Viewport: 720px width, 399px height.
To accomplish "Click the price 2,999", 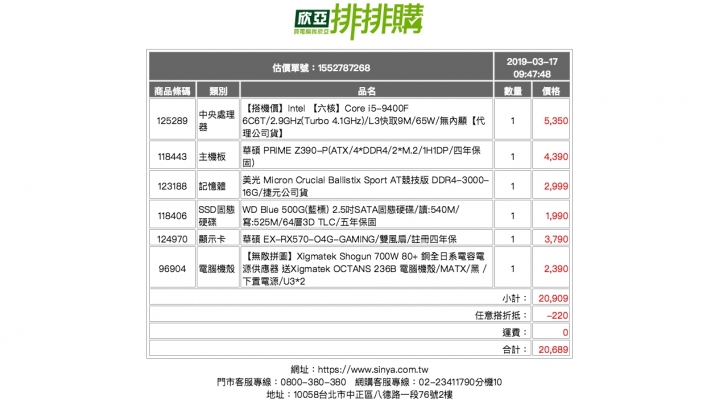I will (556, 186).
